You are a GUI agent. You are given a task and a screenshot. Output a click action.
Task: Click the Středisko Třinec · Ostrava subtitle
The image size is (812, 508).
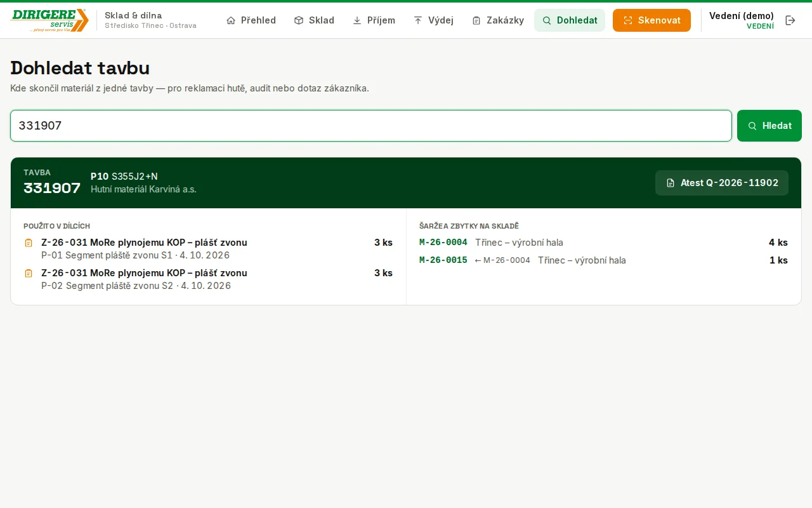point(150,26)
